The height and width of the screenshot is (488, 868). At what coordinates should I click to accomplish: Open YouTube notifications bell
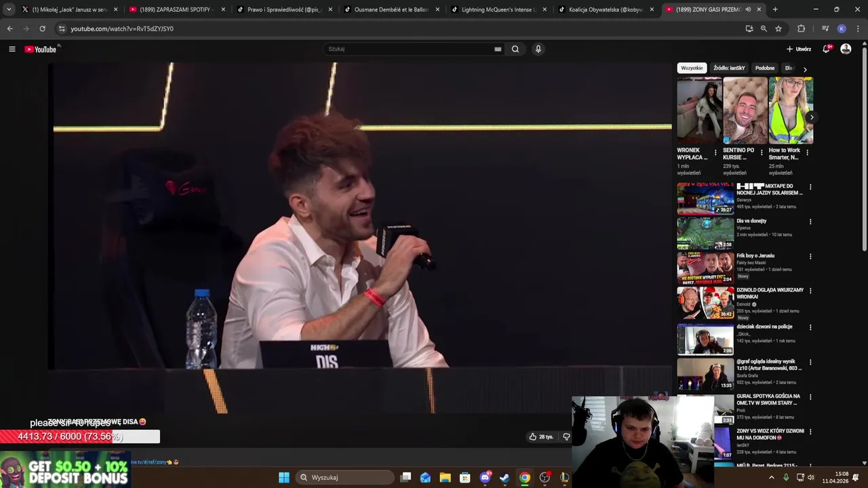click(x=826, y=49)
